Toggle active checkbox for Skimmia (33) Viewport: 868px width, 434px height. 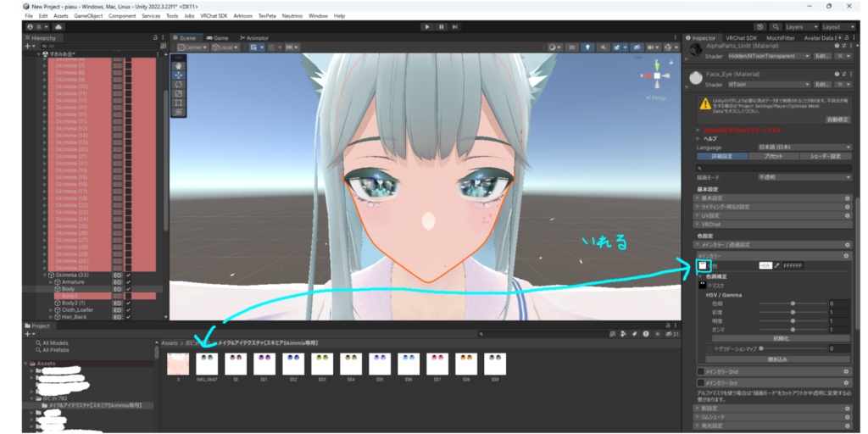[129, 275]
